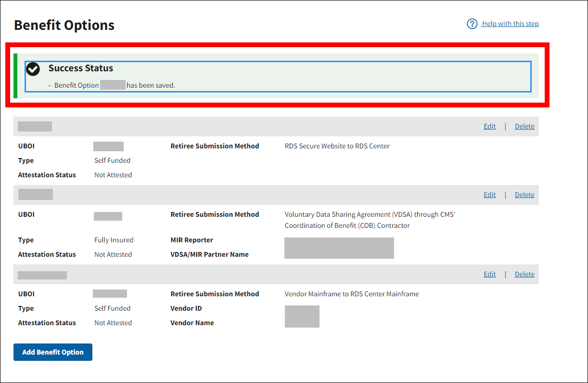The height and width of the screenshot is (383, 588).
Task: Click 'RDS Secure Website to RDS Center' text
Action: 337,146
